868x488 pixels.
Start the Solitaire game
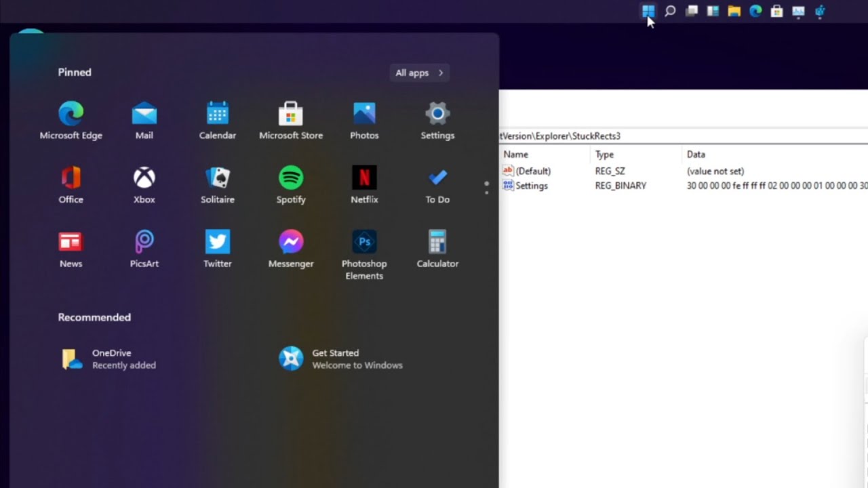click(x=217, y=185)
